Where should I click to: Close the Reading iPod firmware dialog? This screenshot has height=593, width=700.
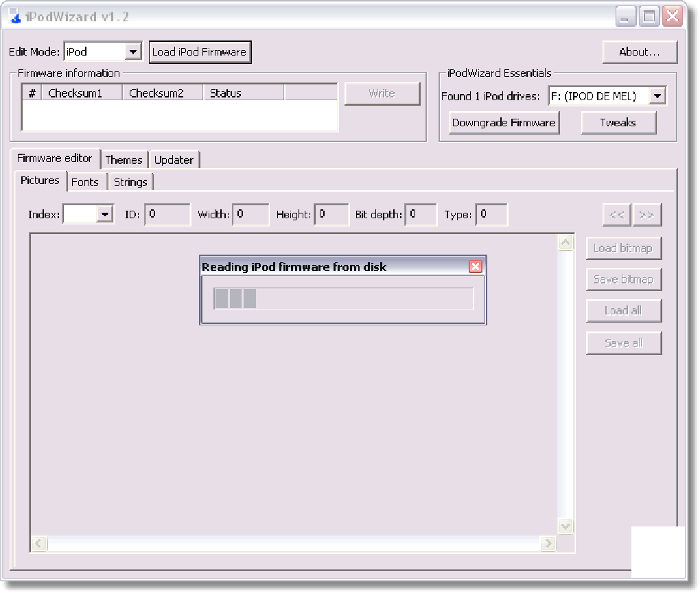click(476, 266)
